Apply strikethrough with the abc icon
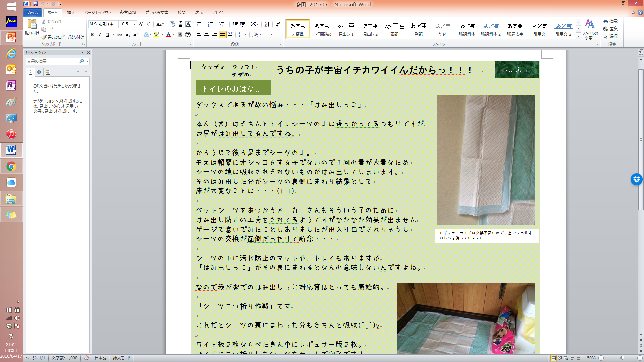This screenshot has width=644, height=362. 120,35
